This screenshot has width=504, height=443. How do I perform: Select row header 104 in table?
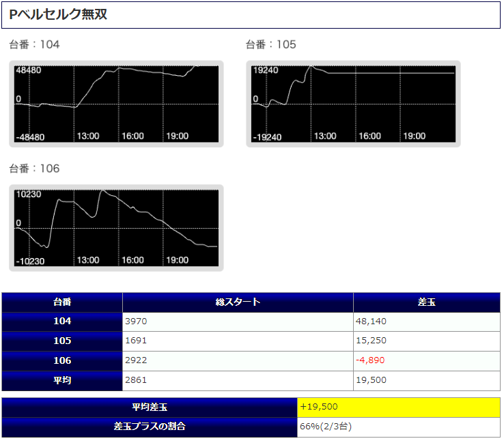pos(62,321)
